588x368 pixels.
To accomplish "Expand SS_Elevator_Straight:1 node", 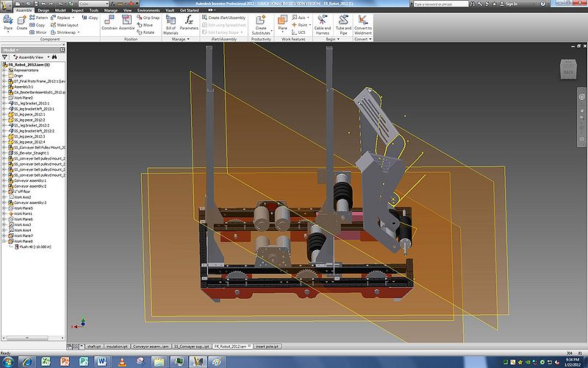I will (4, 153).
